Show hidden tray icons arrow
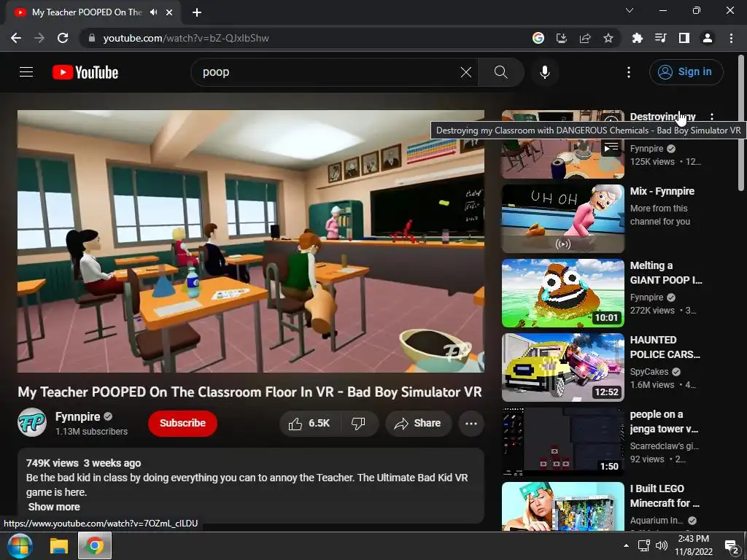 (x=626, y=545)
